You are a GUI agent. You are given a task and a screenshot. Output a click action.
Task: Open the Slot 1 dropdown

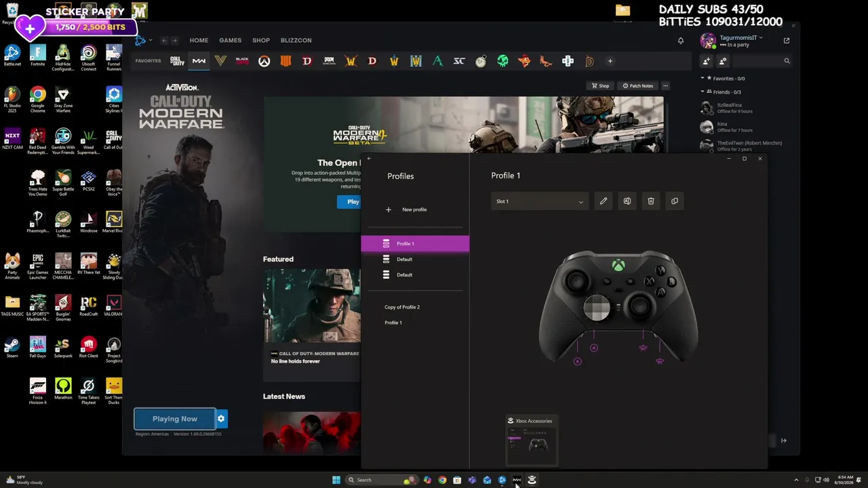point(539,201)
